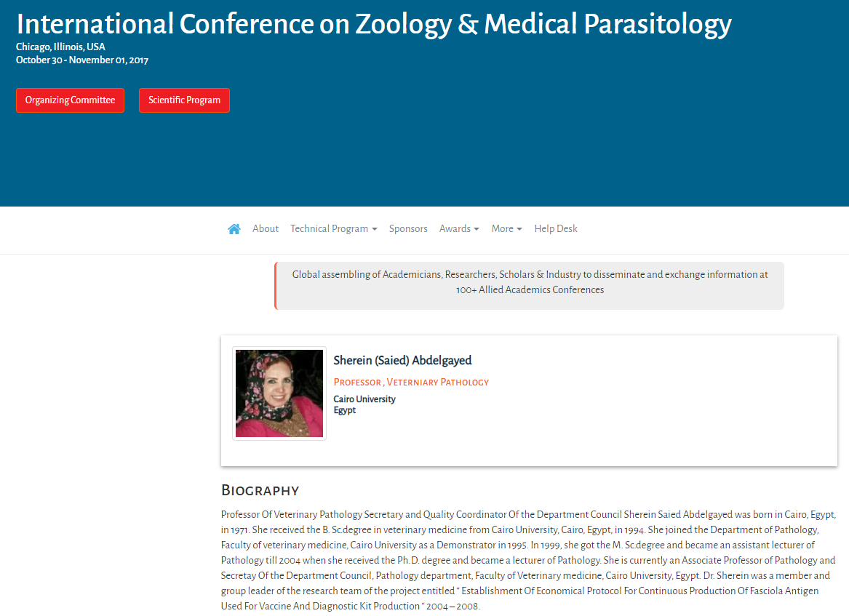Image resolution: width=849 pixels, height=616 pixels.
Task: Click the blue home icon in navbar
Action: coord(234,229)
